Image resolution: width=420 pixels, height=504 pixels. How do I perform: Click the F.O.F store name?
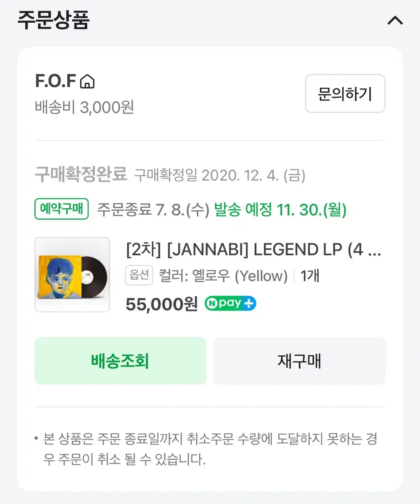click(x=55, y=81)
